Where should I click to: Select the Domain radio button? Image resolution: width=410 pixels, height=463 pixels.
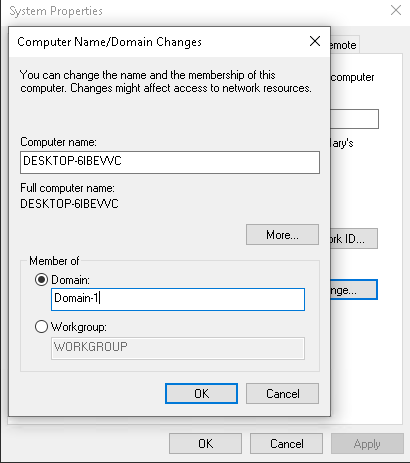(41, 280)
